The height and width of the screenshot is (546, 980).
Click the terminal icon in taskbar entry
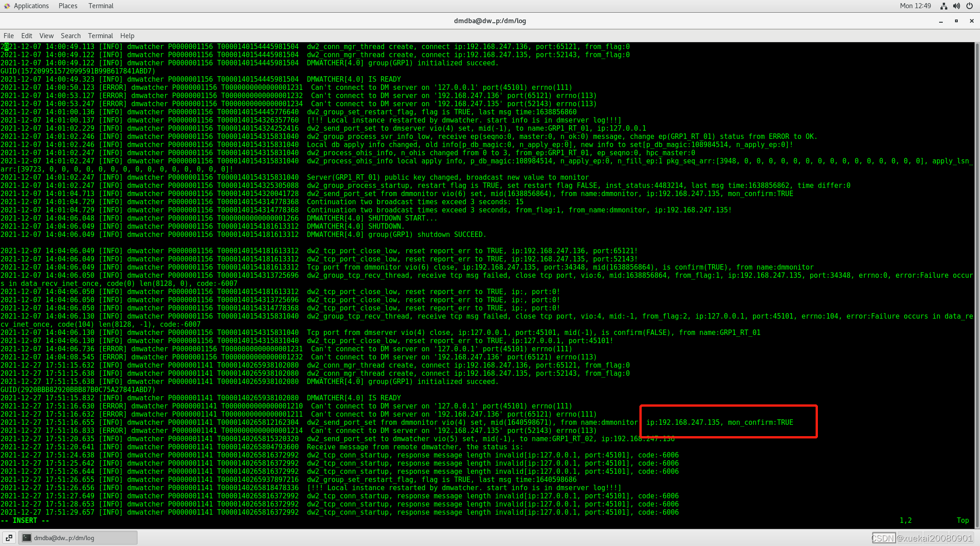(x=27, y=538)
